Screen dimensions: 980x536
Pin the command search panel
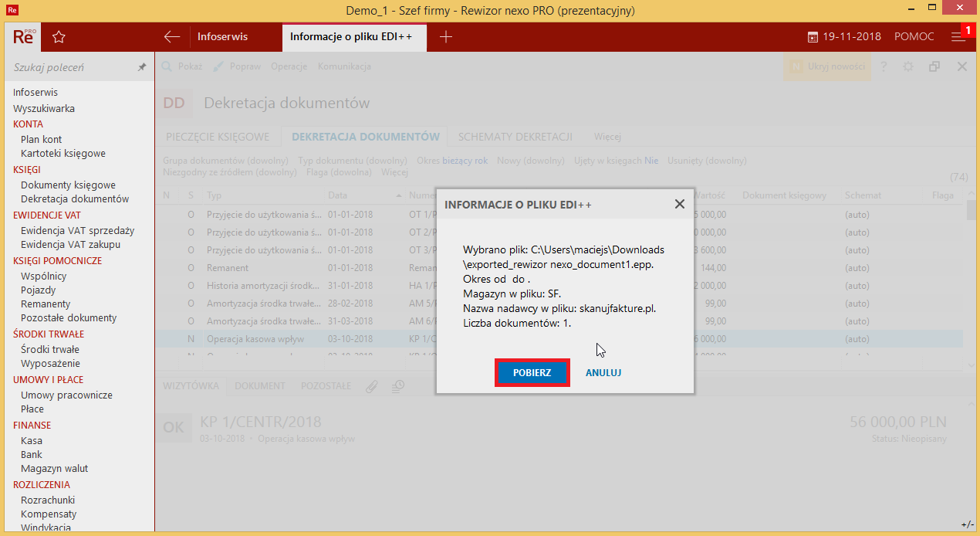pos(142,67)
